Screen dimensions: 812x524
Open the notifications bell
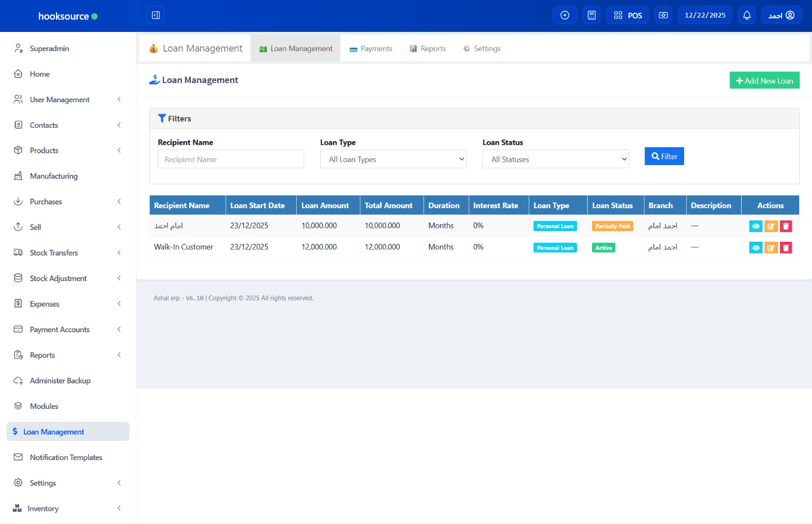746,15
